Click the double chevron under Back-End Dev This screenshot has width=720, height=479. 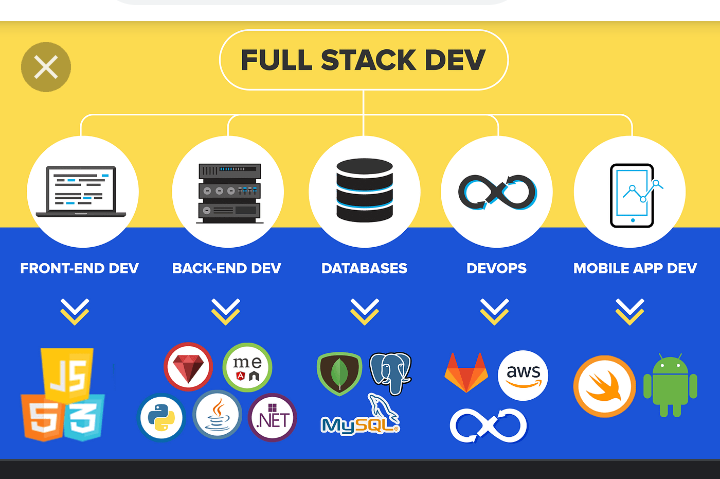225,312
